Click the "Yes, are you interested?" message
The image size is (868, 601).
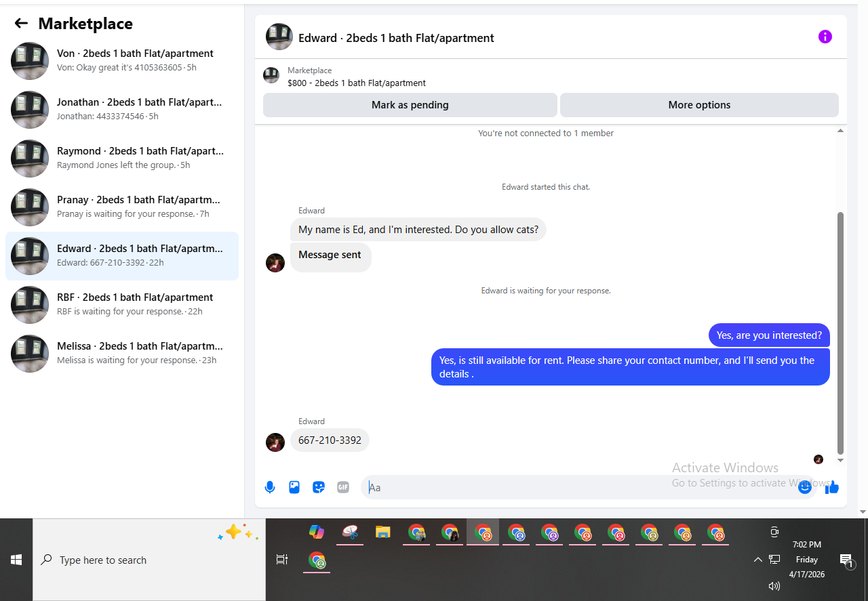click(x=769, y=335)
